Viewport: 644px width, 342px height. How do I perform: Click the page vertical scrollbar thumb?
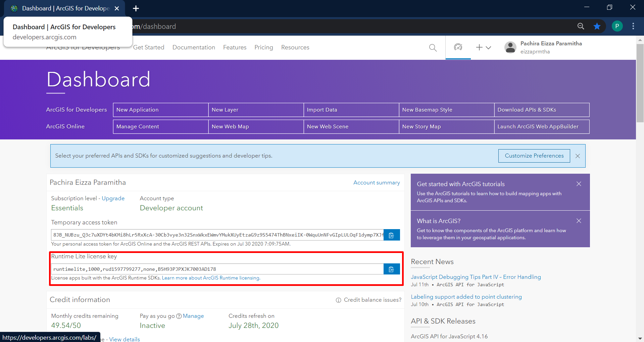tap(640, 82)
